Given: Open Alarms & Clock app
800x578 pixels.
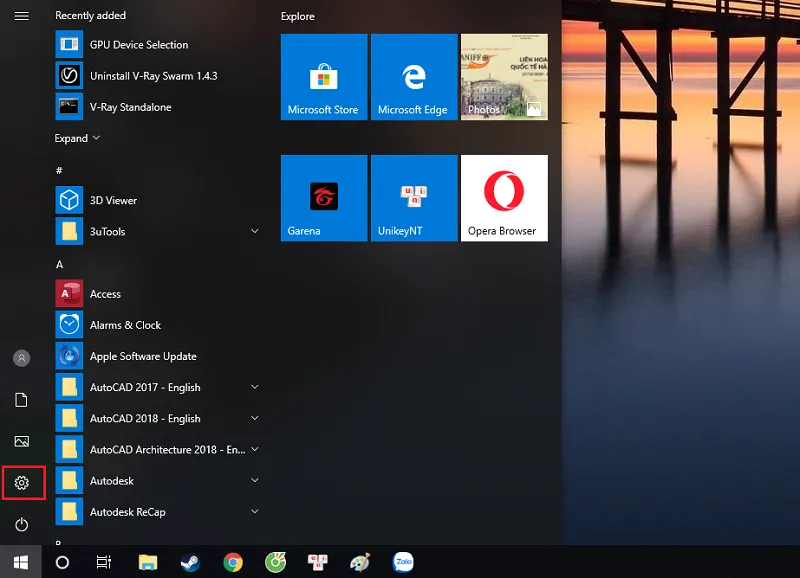Looking at the screenshot, I should (125, 325).
